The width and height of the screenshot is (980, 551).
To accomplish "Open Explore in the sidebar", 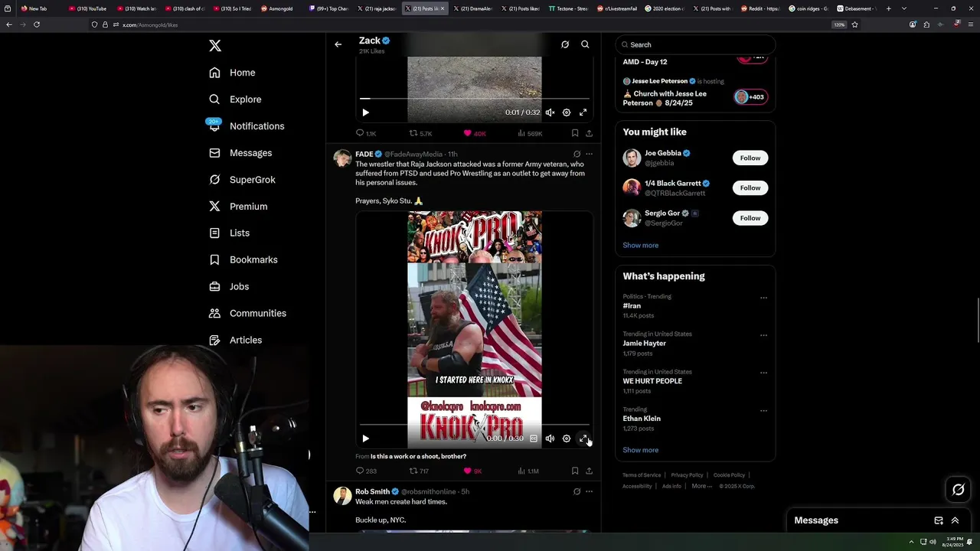I will 236,99.
